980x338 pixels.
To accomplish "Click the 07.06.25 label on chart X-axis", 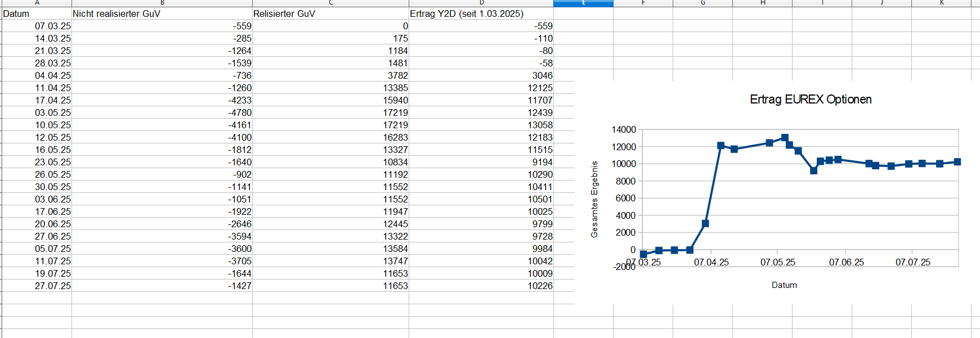I will [846, 263].
